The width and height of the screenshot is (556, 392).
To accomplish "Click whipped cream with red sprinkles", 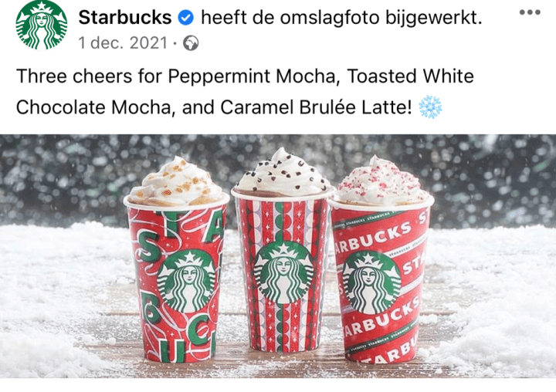I will [x=382, y=181].
